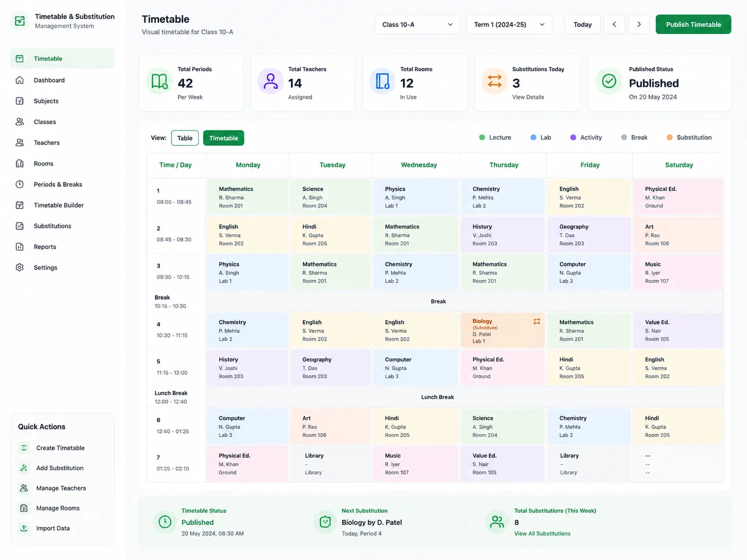The height and width of the screenshot is (560, 747).
Task: Click the Periods & Breaks clock icon
Action: point(20,184)
